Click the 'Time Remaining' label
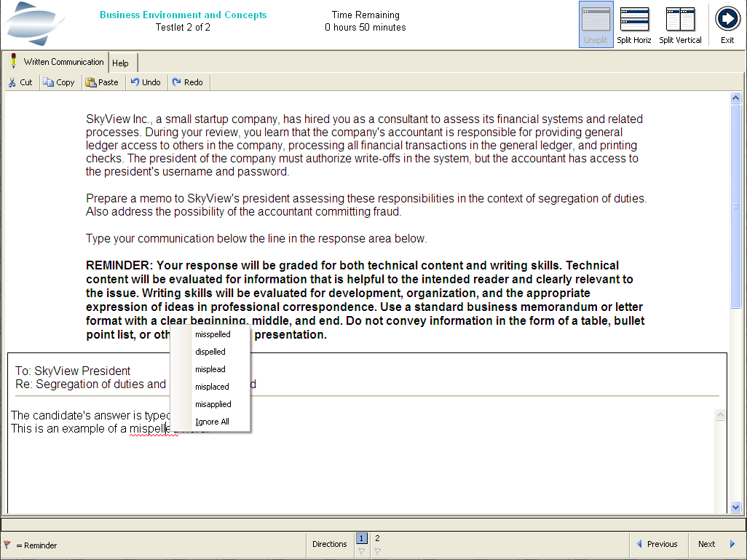747x560 pixels. (365, 15)
